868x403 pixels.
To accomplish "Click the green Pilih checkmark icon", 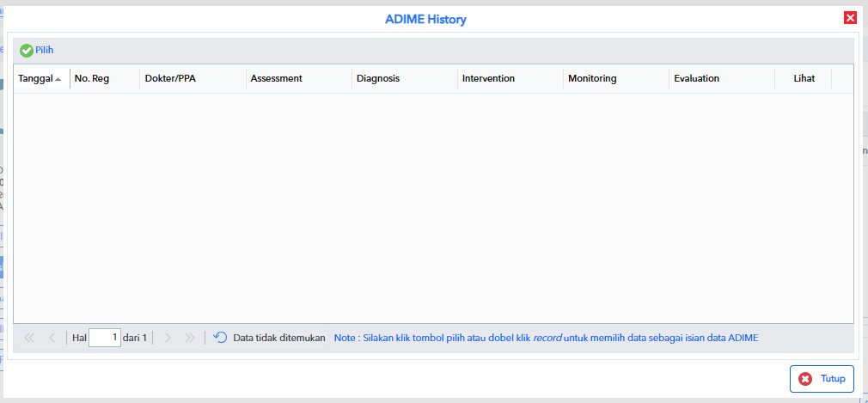I will pyautogui.click(x=26, y=51).
